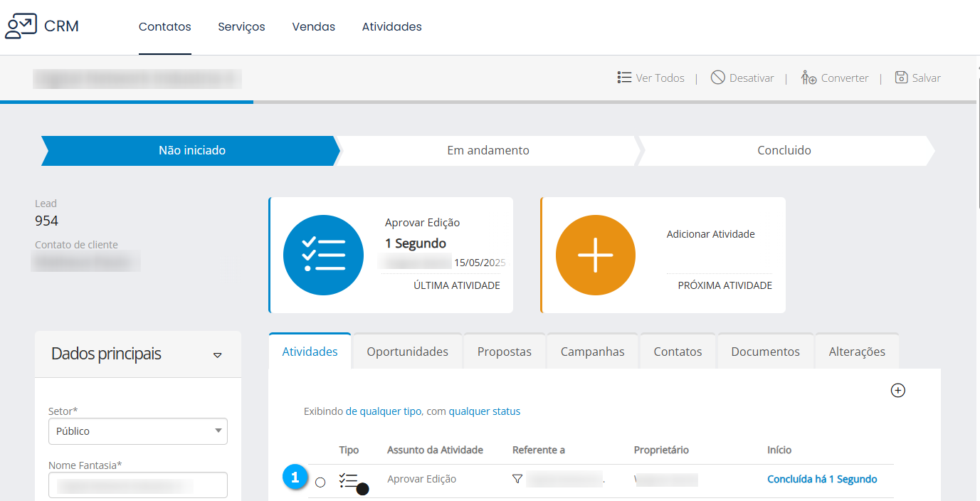This screenshot has width=980, height=501.
Task: Click the CRM logo icon
Action: click(20, 26)
